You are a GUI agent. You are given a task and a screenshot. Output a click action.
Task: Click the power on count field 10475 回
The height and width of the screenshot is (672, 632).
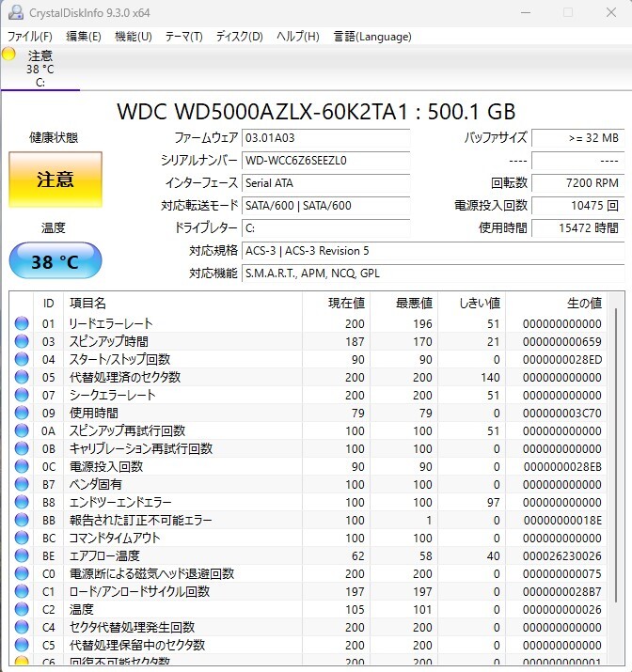(578, 206)
